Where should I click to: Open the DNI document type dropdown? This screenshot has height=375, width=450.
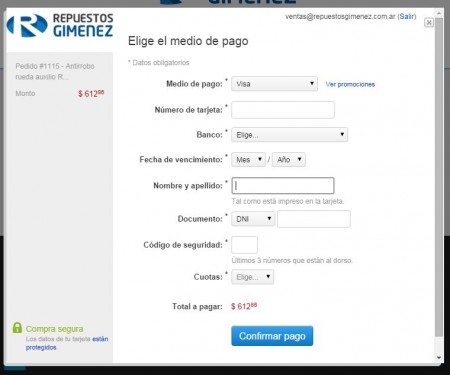[253, 219]
